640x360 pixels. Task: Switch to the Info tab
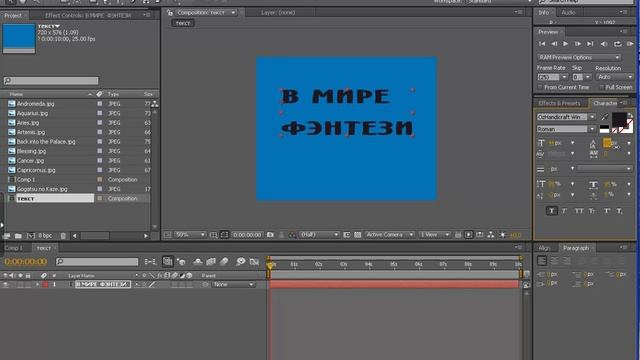(x=544, y=13)
